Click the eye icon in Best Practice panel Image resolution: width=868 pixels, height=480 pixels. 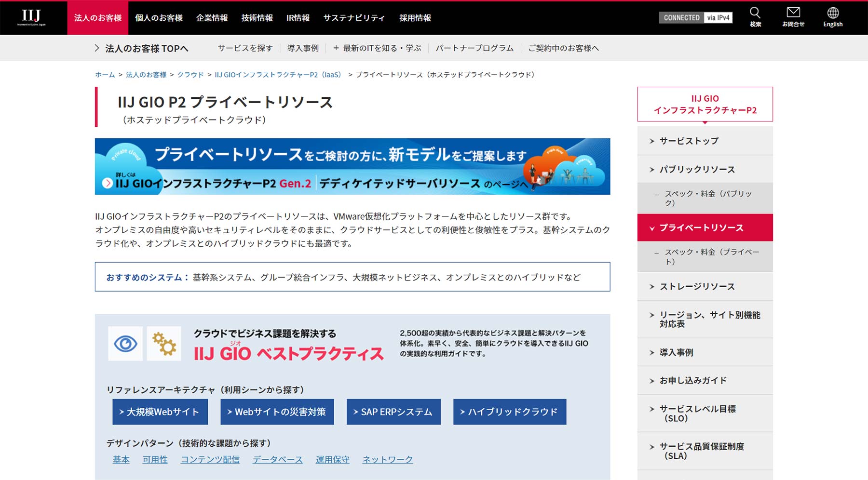pyautogui.click(x=125, y=344)
